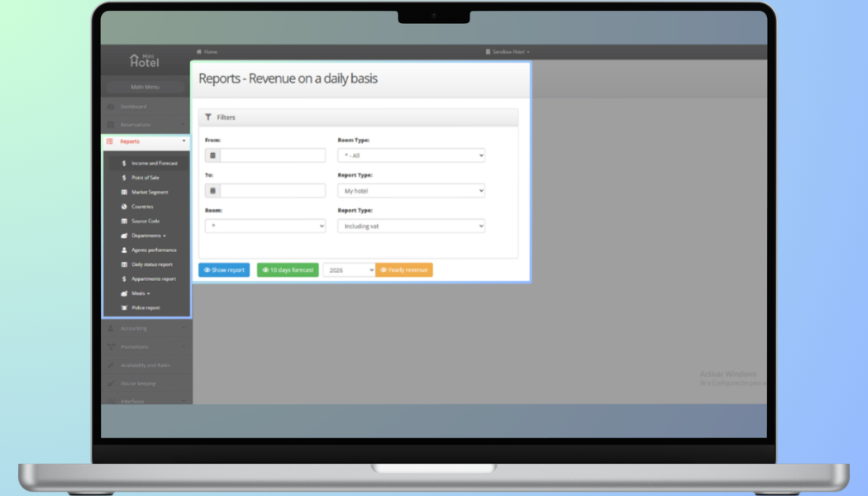Click the icon beside Departments
This screenshot has width=868, height=496.
(x=124, y=236)
